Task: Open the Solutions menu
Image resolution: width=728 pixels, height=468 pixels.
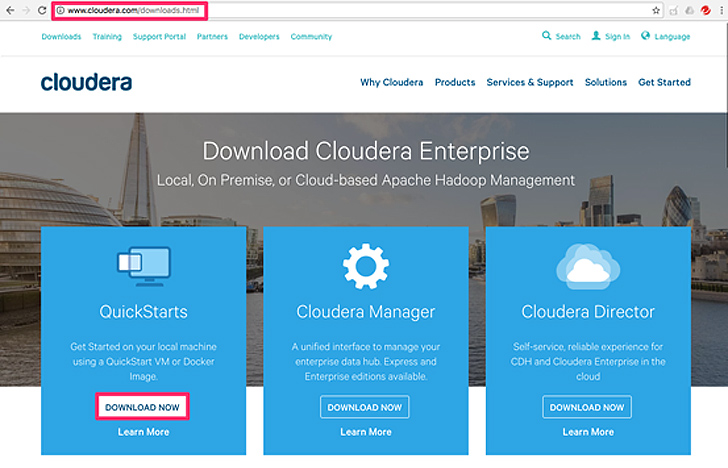Action: tap(605, 82)
